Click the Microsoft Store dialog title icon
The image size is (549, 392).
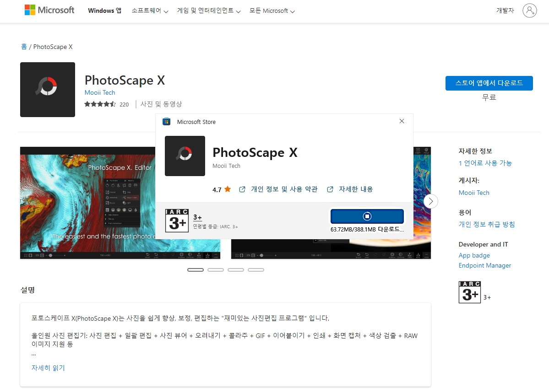[x=166, y=122]
